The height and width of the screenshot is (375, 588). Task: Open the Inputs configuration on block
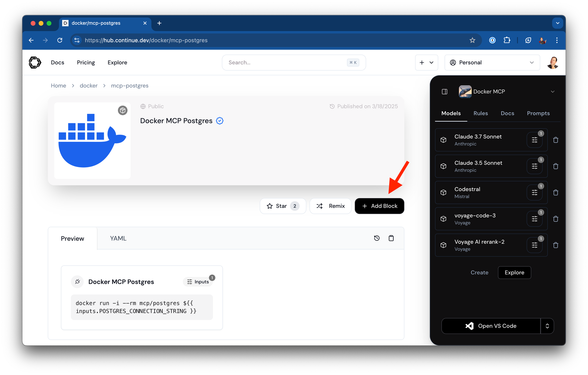198,282
